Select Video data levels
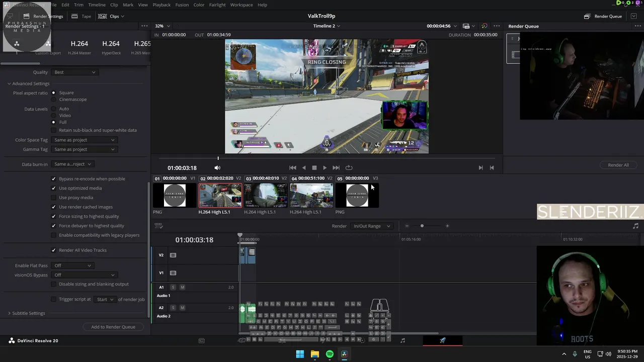 coord(54,116)
